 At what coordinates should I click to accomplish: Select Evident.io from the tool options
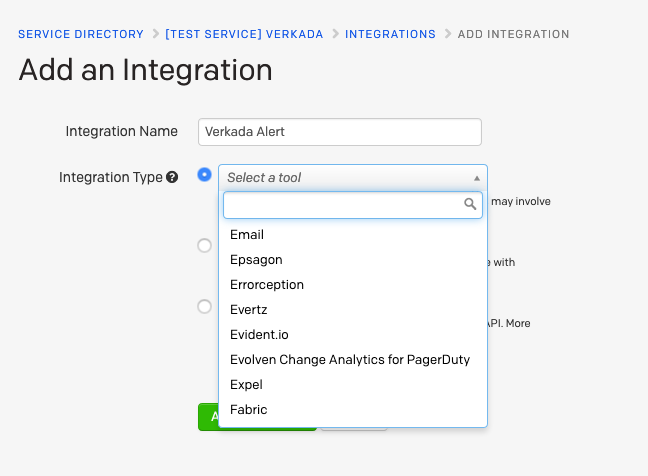point(259,335)
